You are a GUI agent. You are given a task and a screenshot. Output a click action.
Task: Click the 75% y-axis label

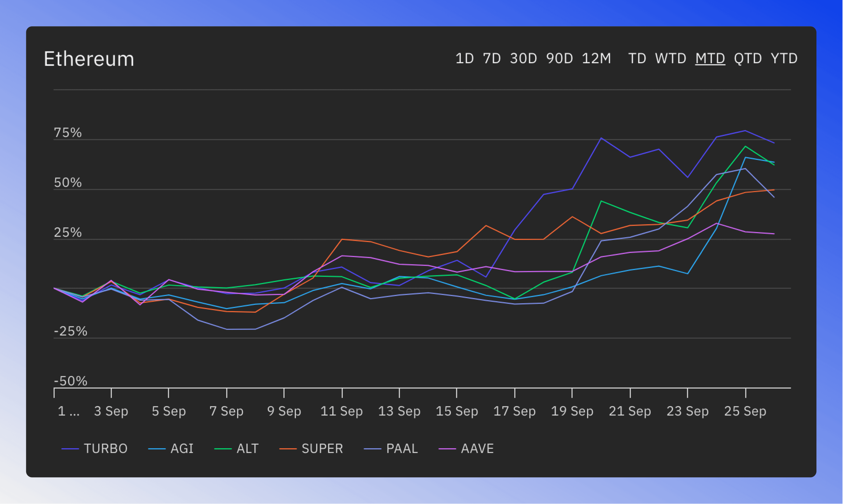pyautogui.click(x=68, y=133)
